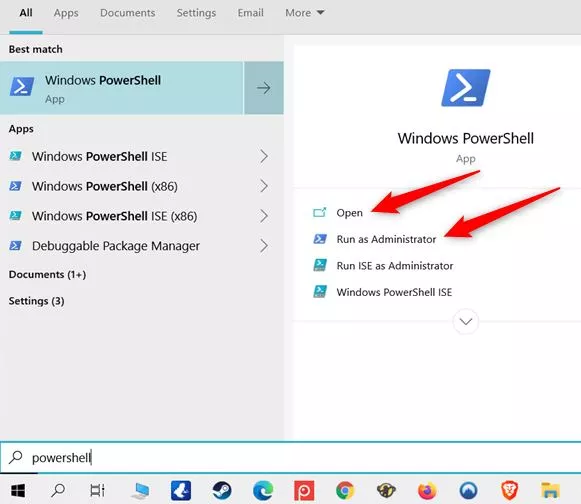The width and height of the screenshot is (581, 504).
Task: Expand options for Windows PowerShell ISE
Action: pos(264,156)
